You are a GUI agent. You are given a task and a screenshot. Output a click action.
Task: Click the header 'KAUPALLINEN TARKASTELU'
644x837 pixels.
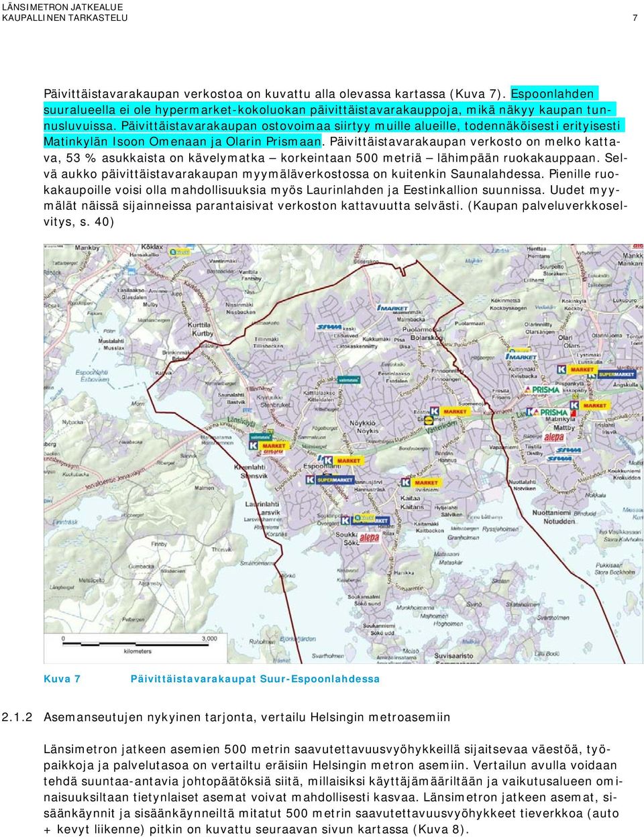coord(65,18)
